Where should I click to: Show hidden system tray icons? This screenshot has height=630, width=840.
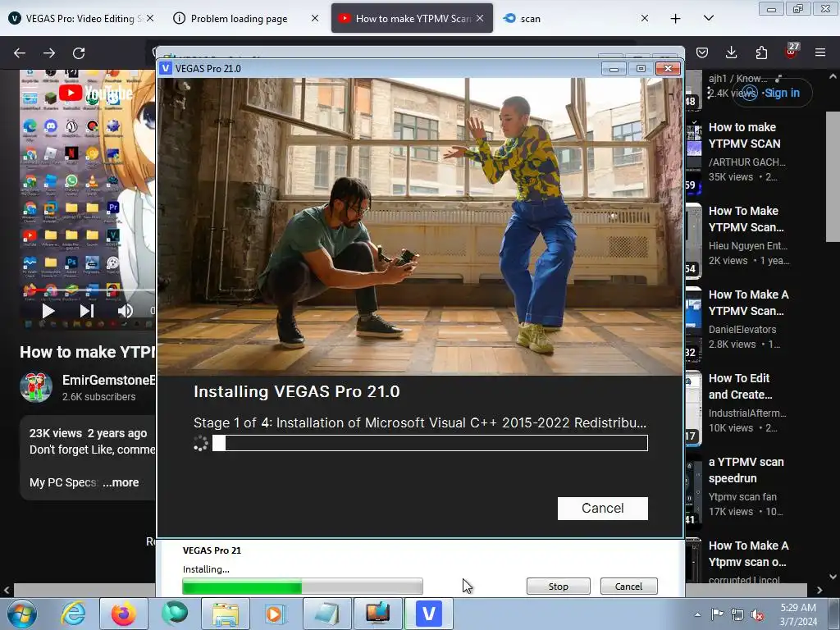click(697, 614)
